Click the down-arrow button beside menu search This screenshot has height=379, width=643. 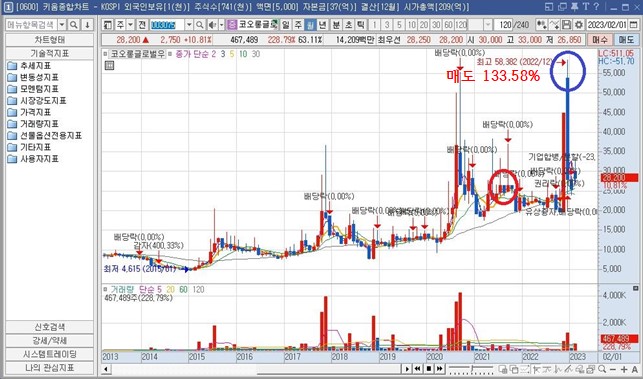pyautogui.click(x=87, y=25)
